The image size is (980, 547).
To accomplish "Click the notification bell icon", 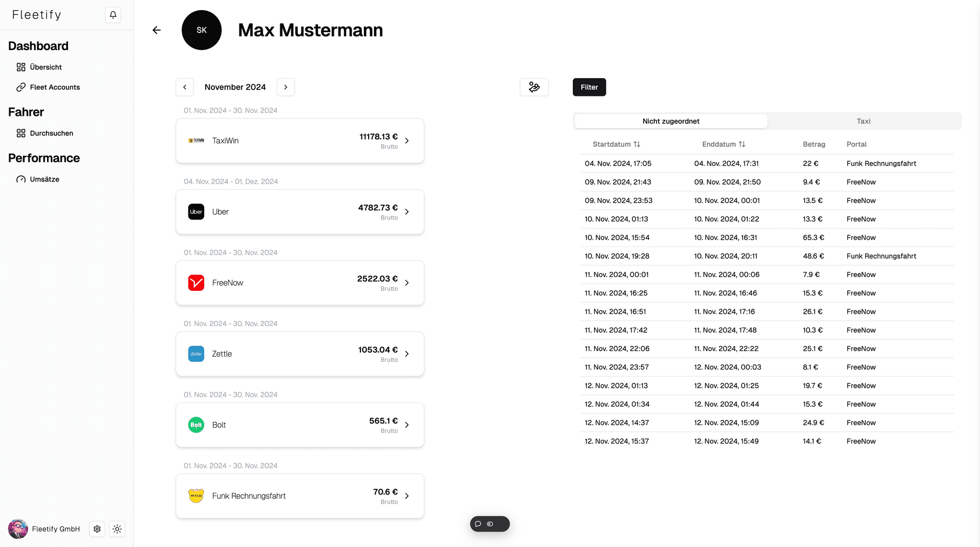I will click(113, 15).
